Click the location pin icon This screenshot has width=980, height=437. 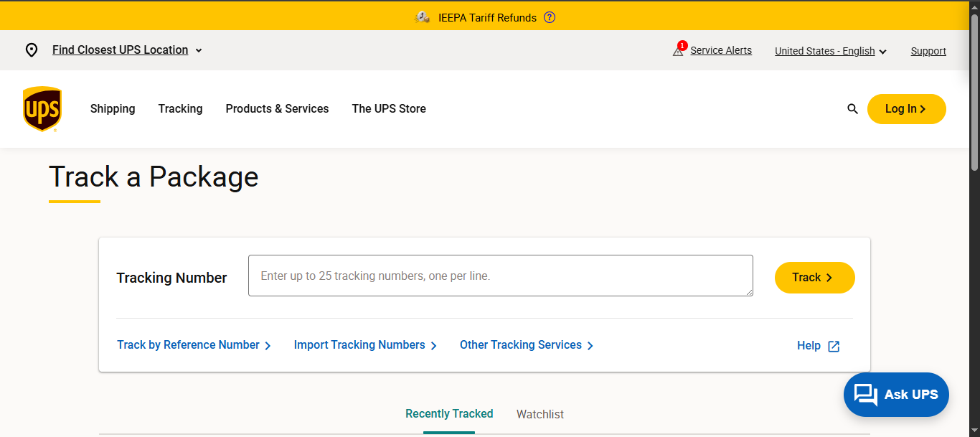32,50
